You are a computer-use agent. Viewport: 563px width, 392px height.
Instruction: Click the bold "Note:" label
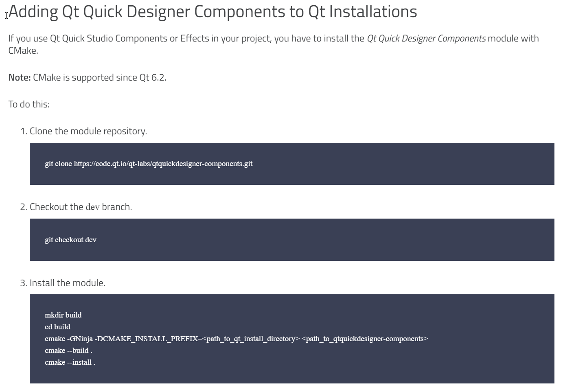(20, 77)
